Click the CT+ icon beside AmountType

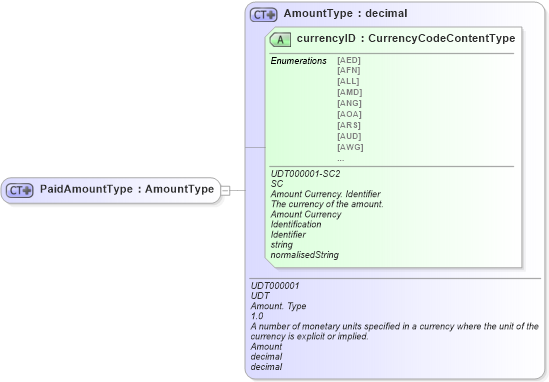click(263, 15)
